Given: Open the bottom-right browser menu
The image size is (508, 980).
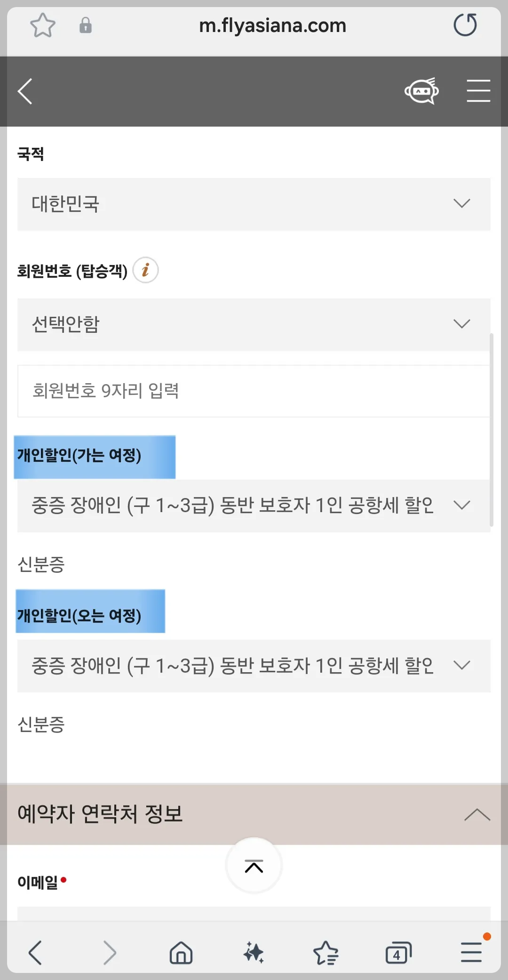Looking at the screenshot, I should [x=472, y=952].
